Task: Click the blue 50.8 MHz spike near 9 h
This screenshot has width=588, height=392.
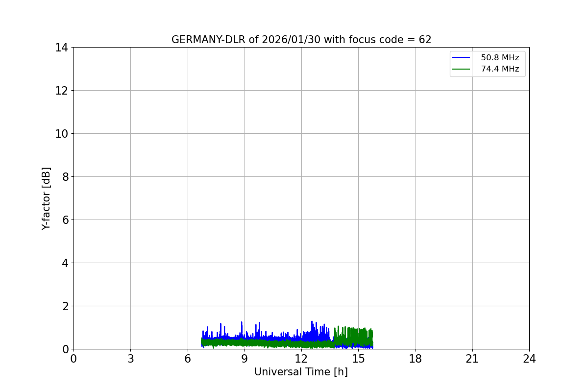Action: coord(242,331)
